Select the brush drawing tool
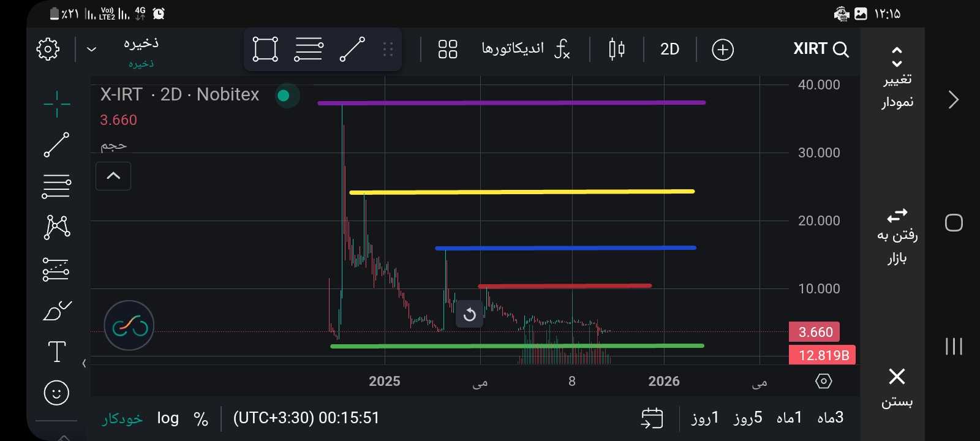This screenshot has width=980, height=441. tap(57, 311)
